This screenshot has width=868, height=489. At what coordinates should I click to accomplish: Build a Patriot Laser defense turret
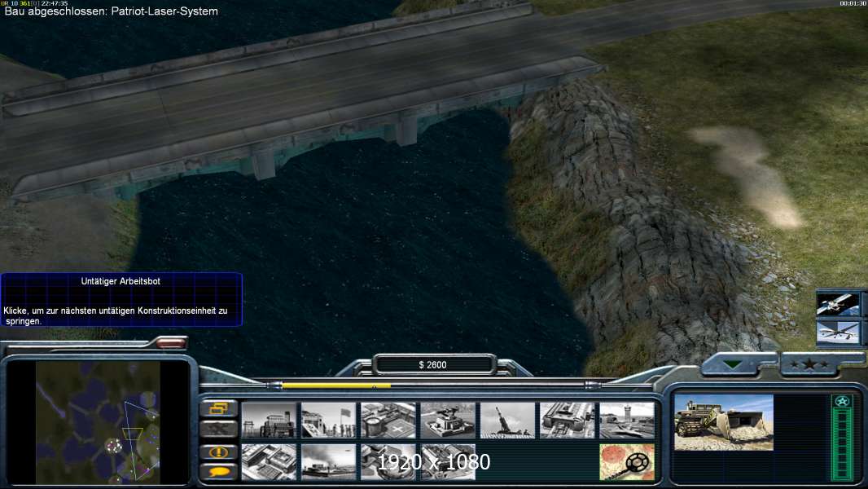coord(448,421)
